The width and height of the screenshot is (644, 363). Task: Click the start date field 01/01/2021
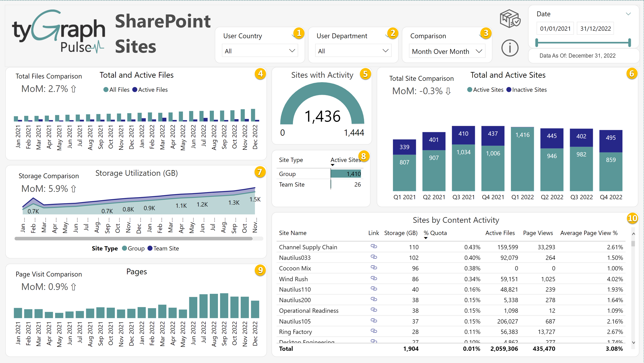coord(555,29)
